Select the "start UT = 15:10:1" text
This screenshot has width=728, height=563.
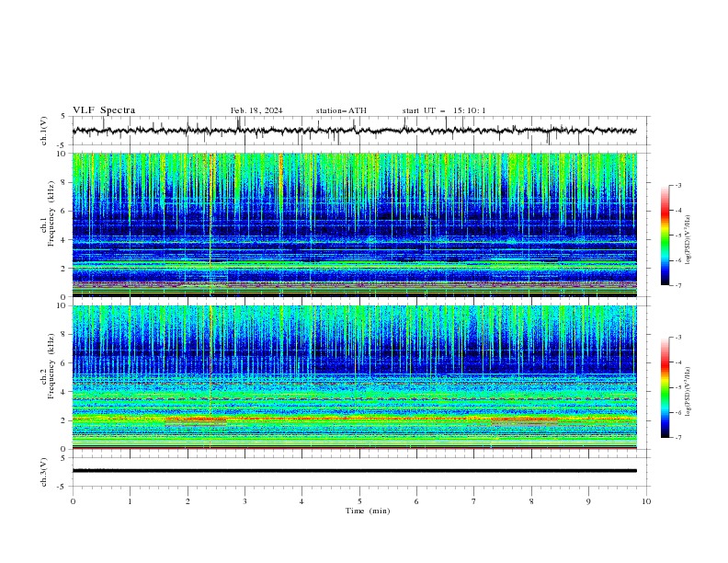[x=444, y=110]
